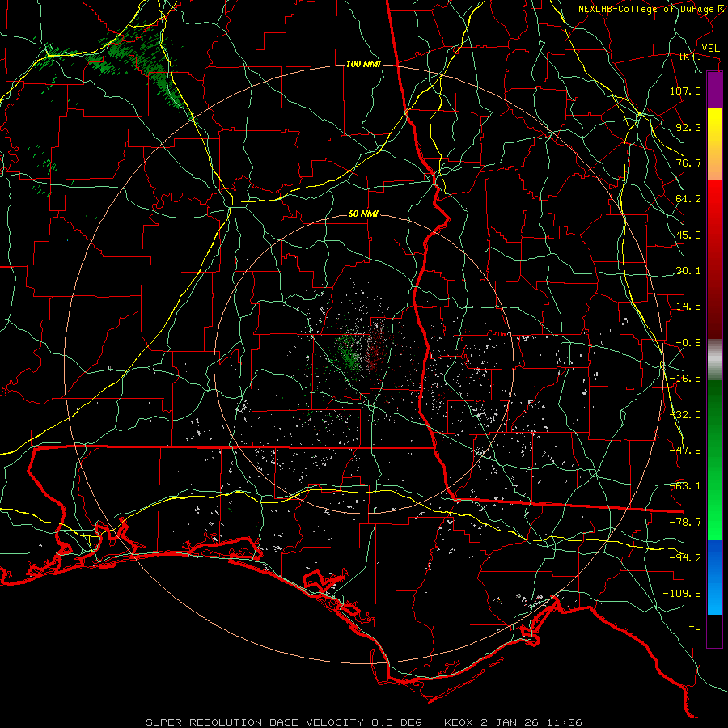Click the 92.3 velocity scale value
This screenshot has height=728, width=728.
pyautogui.click(x=688, y=127)
